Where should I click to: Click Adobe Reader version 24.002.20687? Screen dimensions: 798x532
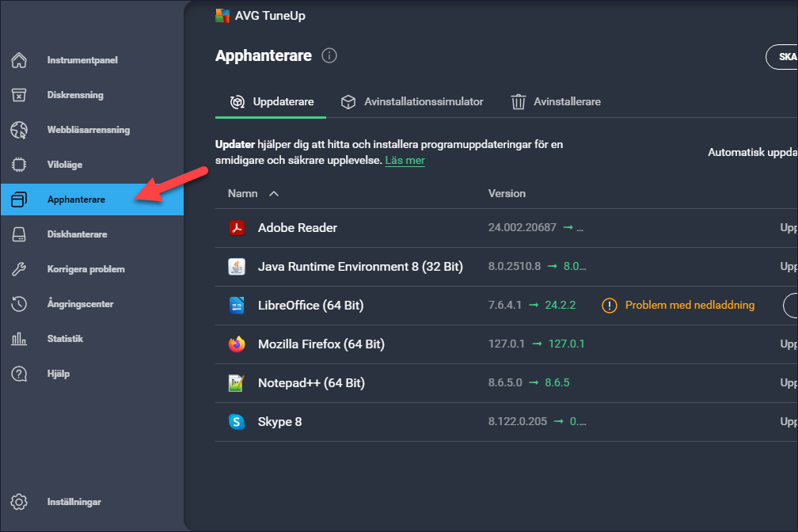coord(522,227)
